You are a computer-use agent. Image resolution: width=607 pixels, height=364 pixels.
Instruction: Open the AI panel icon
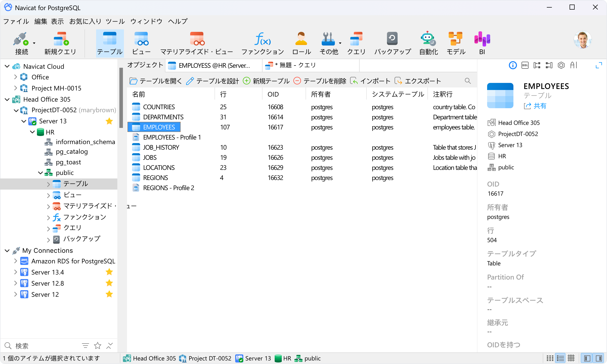tap(573, 65)
